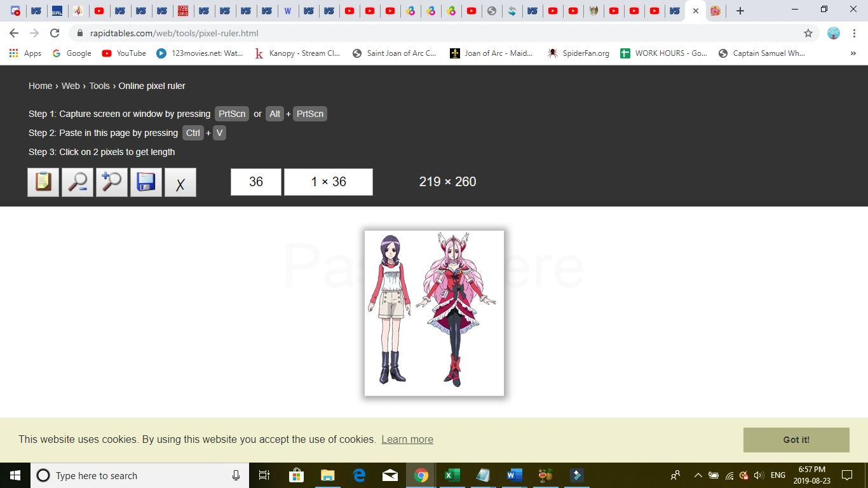
Task: Click the Home breadcrumb link
Action: click(x=41, y=86)
